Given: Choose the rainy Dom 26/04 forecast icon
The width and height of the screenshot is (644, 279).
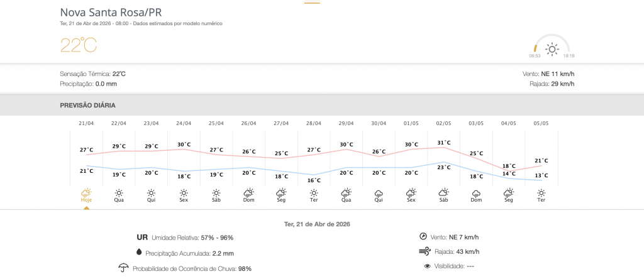Looking at the screenshot, I should (248, 193).
